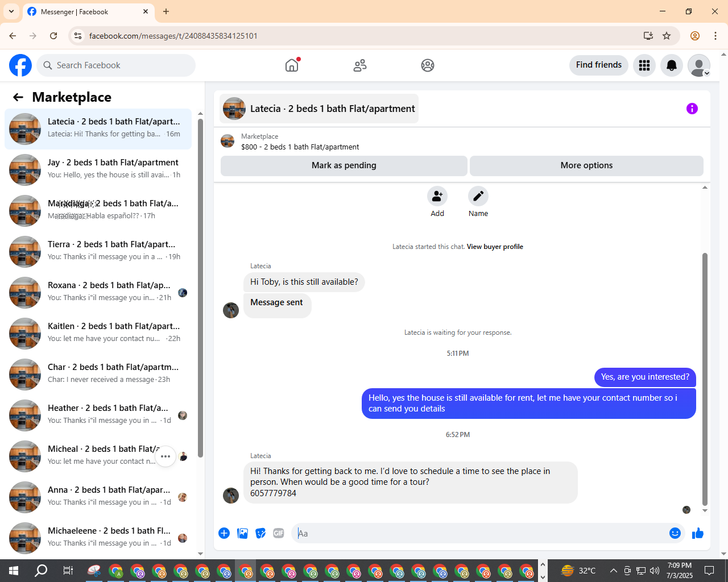
Task: Open Jay's conversation in the list
Action: 98,170
